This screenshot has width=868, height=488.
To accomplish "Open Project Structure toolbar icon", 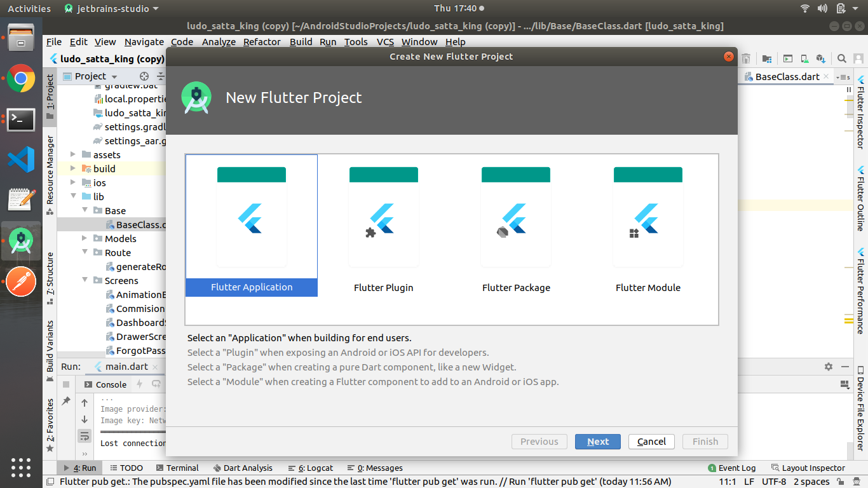I will click(x=766, y=58).
